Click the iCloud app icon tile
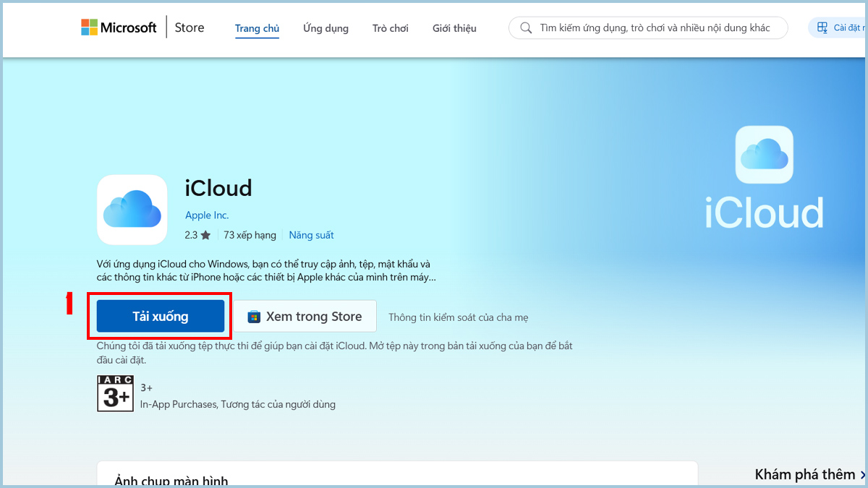The height and width of the screenshot is (488, 868). [x=132, y=210]
